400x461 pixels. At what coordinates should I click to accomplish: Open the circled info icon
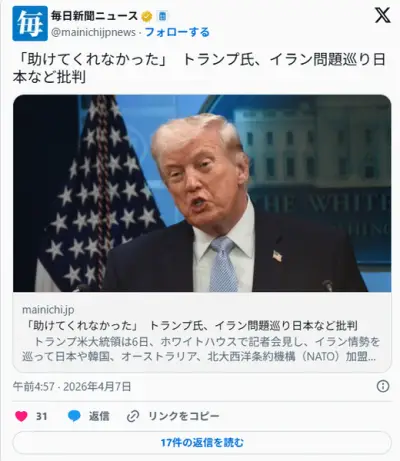pos(383,386)
